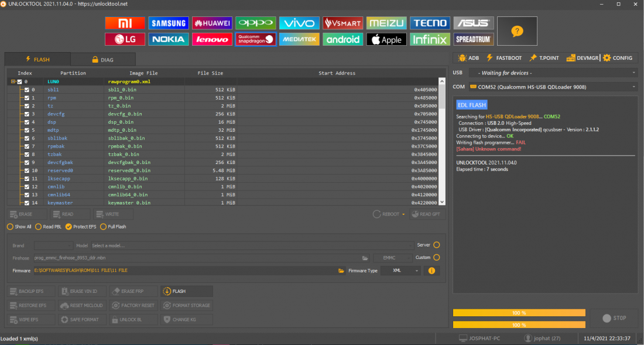The width and height of the screenshot is (644, 345).
Task: Click the Firmware path input field
Action: pos(185,271)
